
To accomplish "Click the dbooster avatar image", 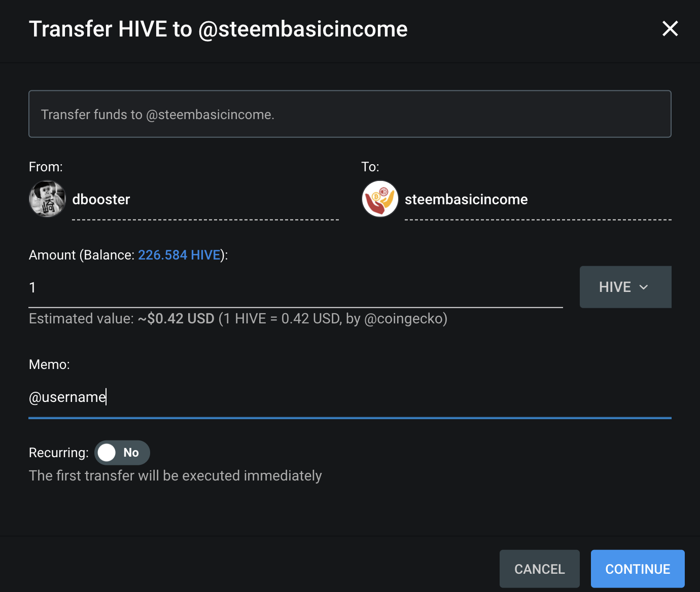I will tap(47, 199).
